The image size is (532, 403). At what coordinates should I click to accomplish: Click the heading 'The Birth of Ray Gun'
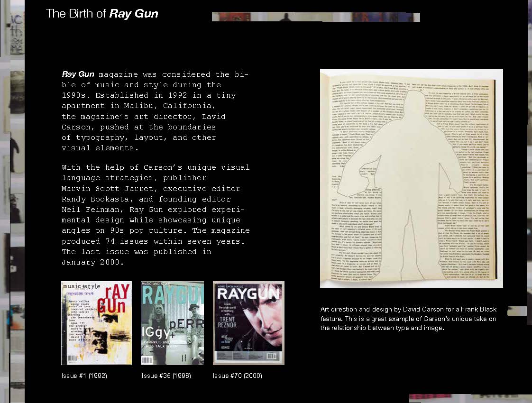pos(102,14)
